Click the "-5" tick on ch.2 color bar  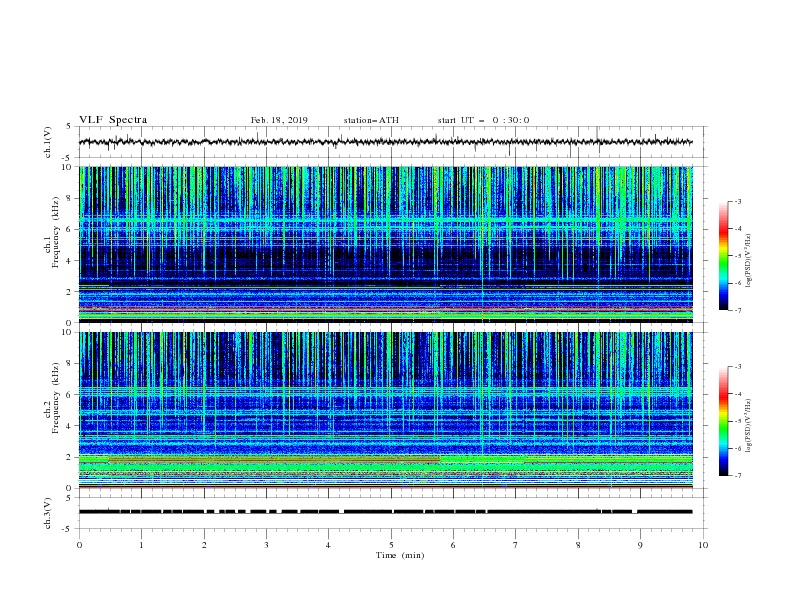(737, 421)
